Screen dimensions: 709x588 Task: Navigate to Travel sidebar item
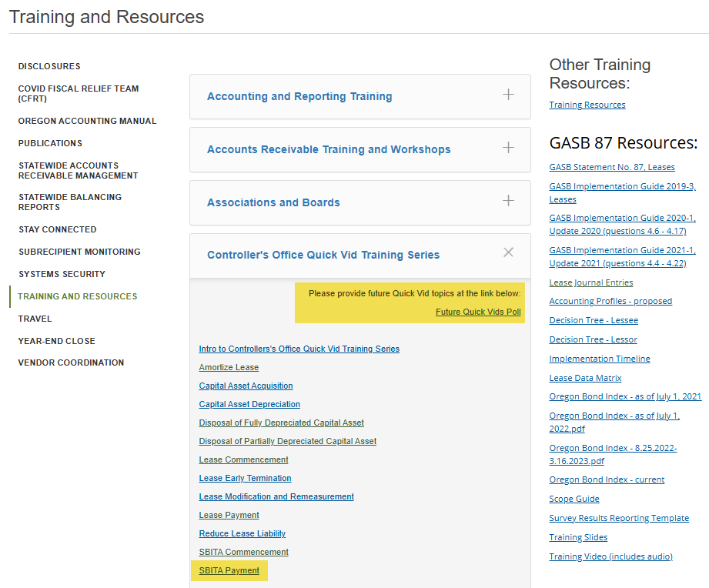pyautogui.click(x=35, y=319)
